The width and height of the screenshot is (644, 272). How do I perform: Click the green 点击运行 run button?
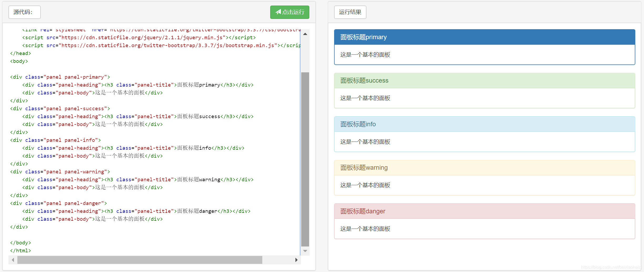pyautogui.click(x=290, y=12)
